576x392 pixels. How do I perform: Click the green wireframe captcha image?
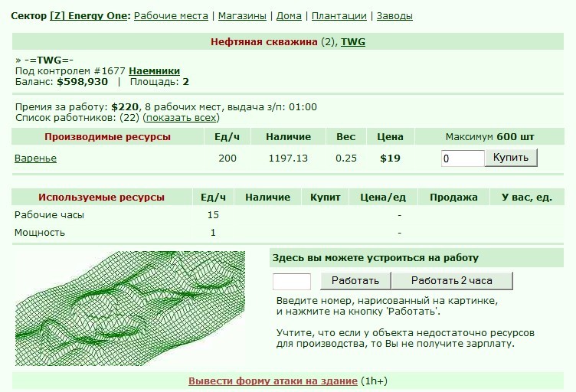(x=130, y=309)
